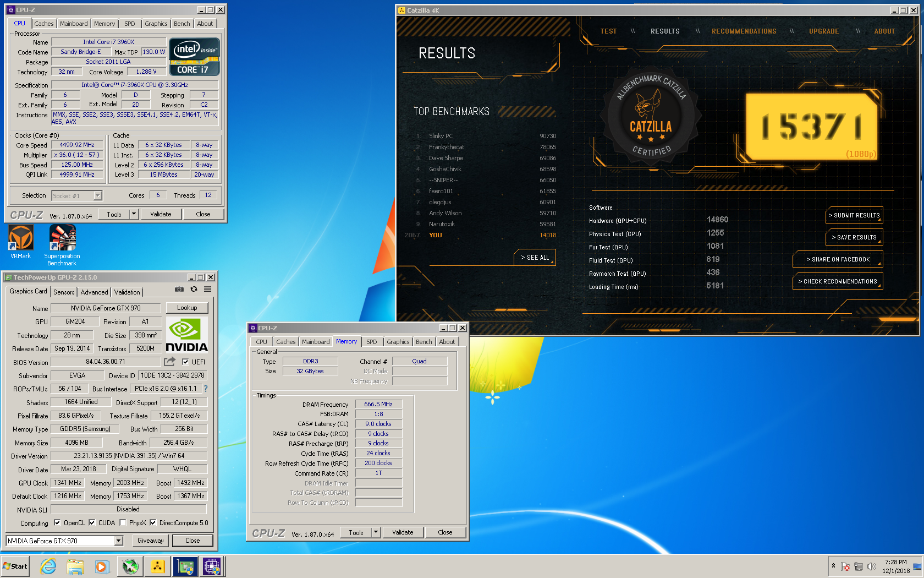Click the volume speaker tray icon
Image resolution: width=924 pixels, height=578 pixels.
pos(871,566)
